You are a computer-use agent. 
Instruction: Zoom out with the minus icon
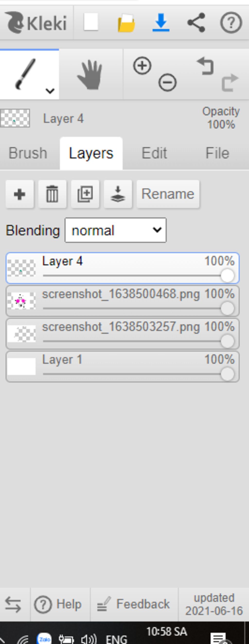pos(167,82)
